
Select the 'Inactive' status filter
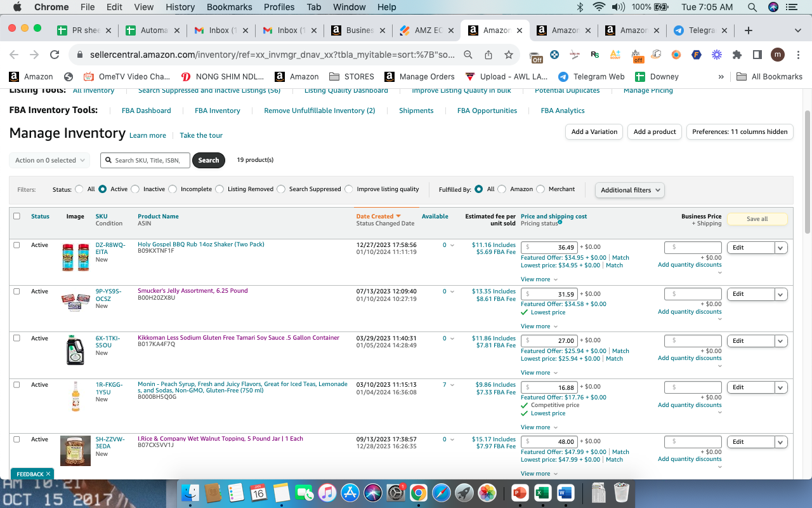[135, 189]
